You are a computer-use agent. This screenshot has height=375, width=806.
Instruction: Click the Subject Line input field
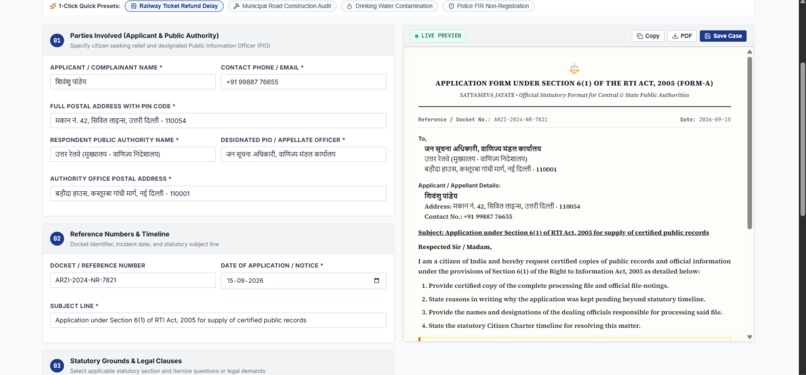click(x=218, y=320)
